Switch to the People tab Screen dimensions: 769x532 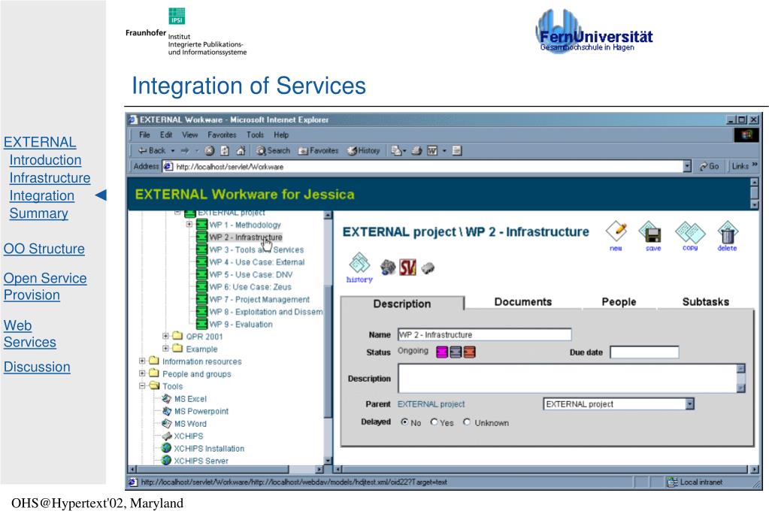(619, 302)
